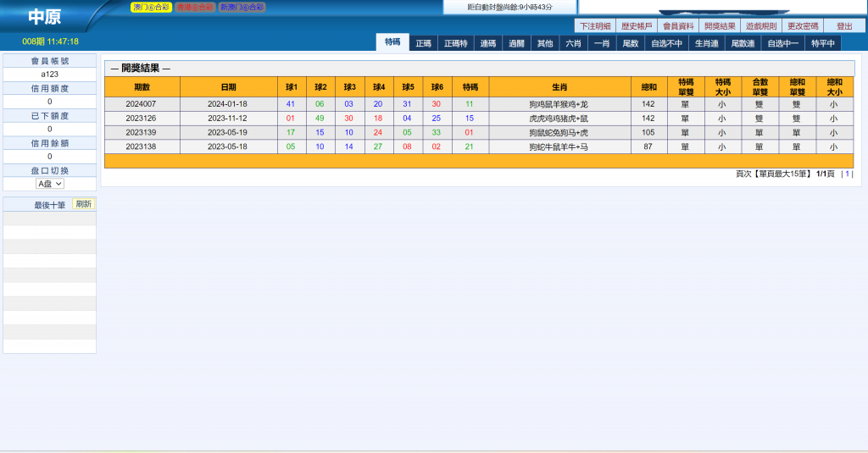Switch to the 連碼 tab
This screenshot has height=453, width=868.
[x=487, y=43]
